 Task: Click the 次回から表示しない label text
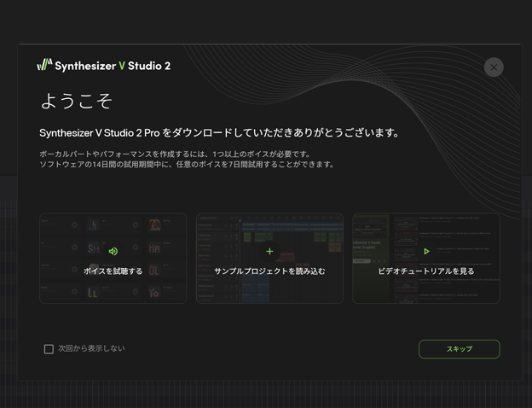[x=91, y=348]
